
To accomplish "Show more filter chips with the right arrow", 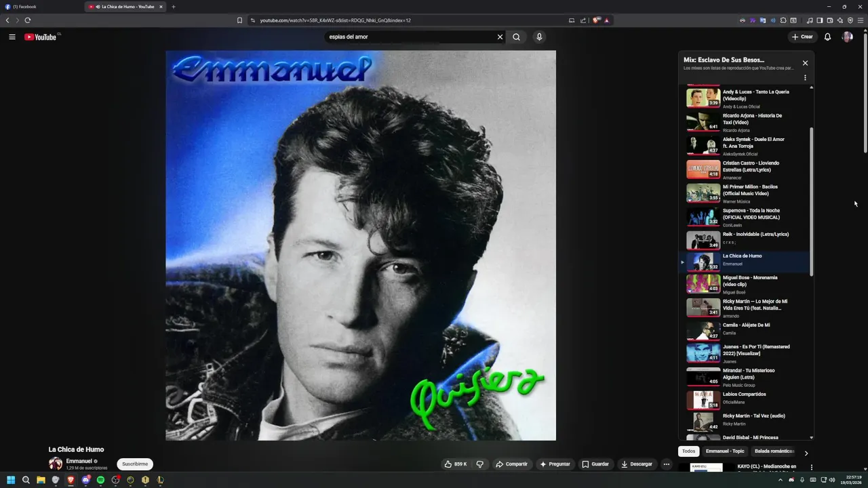I will pos(806,453).
